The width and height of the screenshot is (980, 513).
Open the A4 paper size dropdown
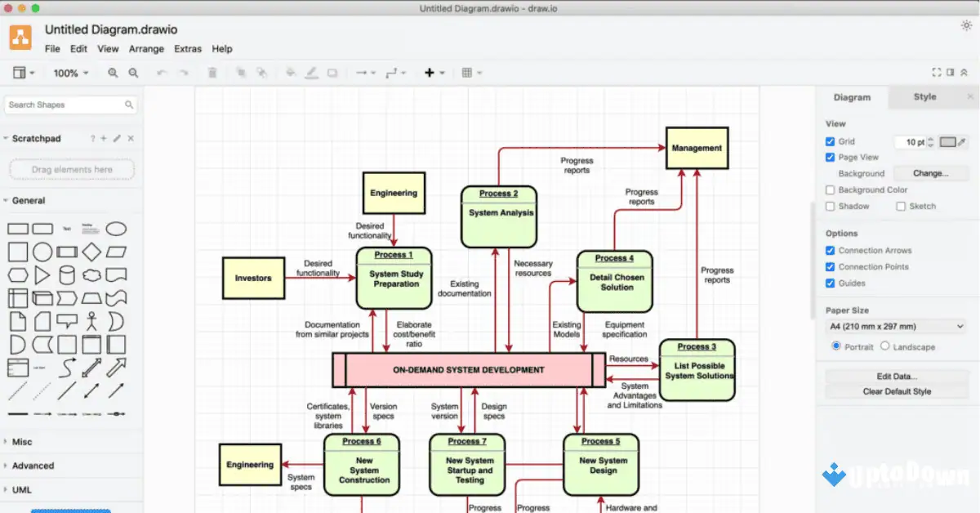896,326
